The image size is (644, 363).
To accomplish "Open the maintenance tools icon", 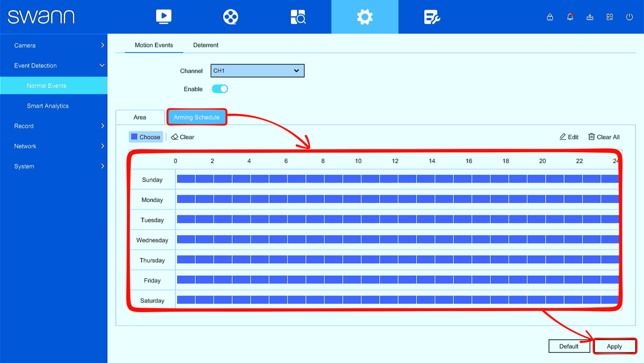I will click(432, 17).
